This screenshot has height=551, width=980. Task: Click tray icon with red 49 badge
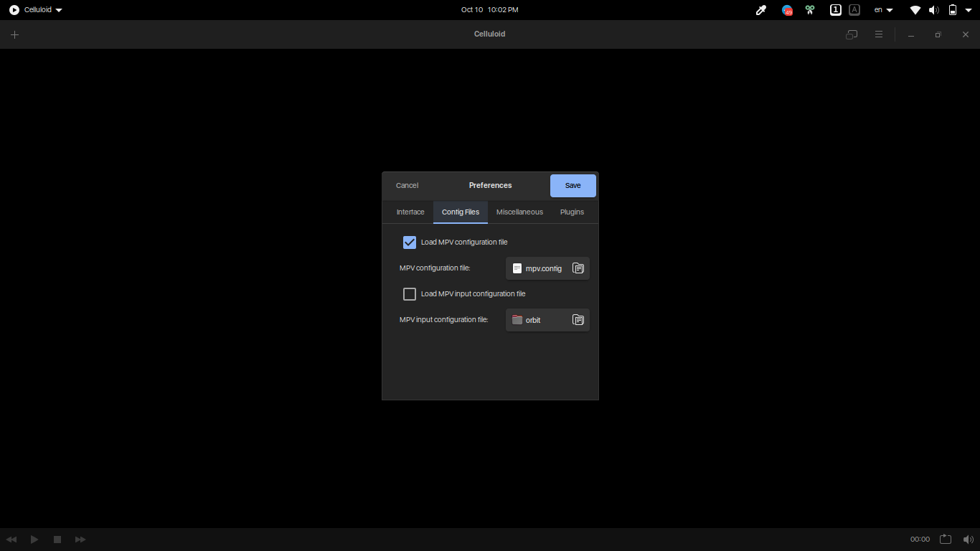tap(787, 10)
